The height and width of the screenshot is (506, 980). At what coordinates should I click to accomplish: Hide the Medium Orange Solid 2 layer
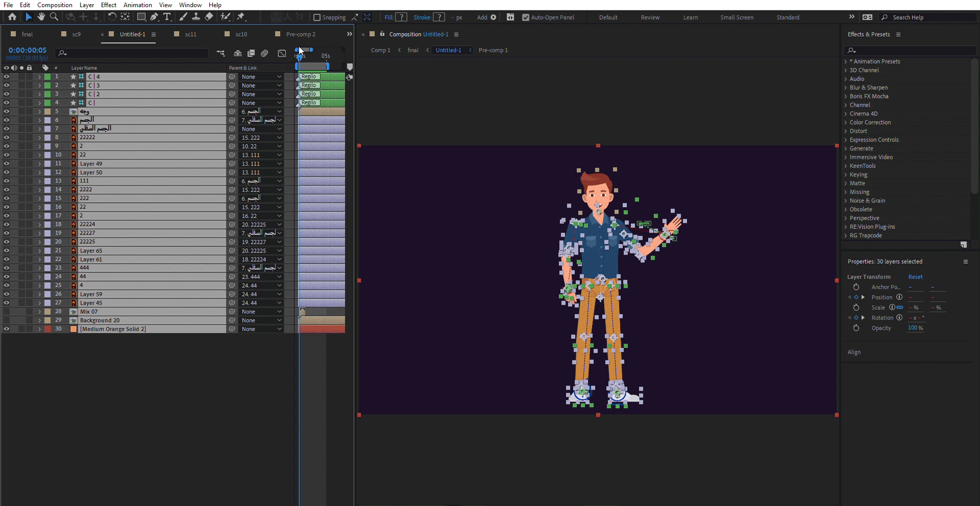(7, 329)
